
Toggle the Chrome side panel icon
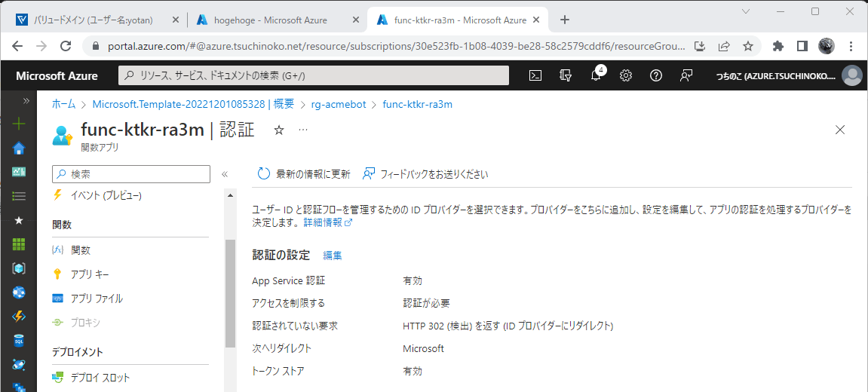click(802, 47)
